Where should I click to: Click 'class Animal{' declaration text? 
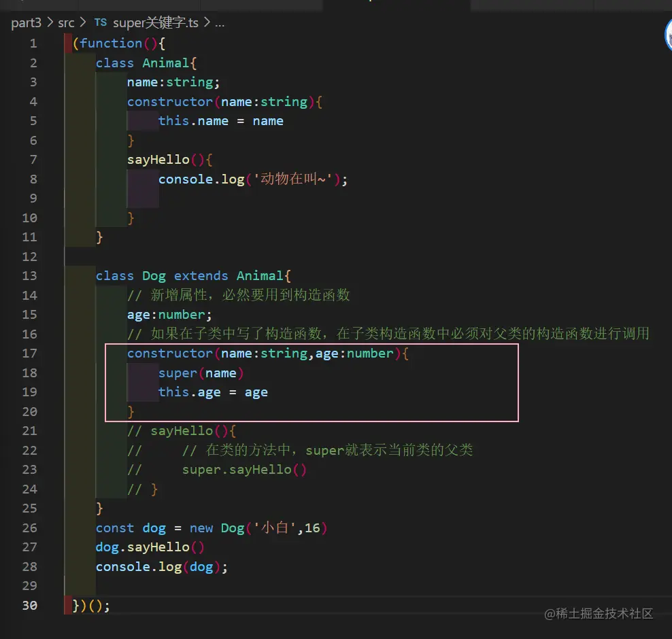146,63
